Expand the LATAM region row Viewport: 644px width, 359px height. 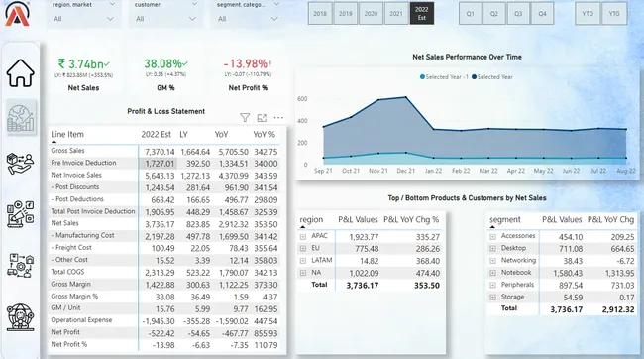point(303,261)
